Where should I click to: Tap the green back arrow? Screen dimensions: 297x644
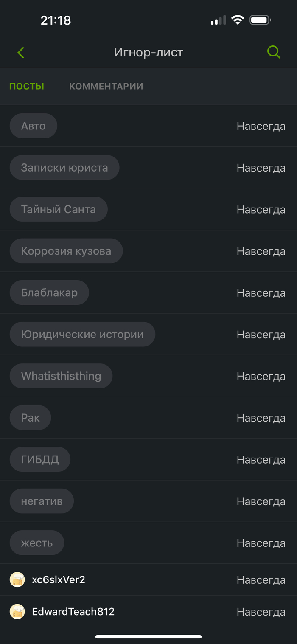21,53
